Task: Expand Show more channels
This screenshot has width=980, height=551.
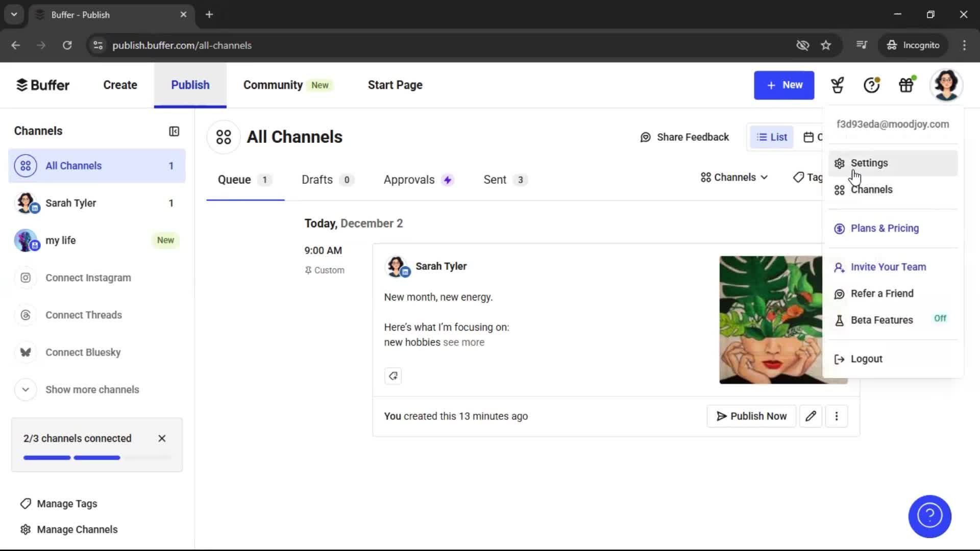Action: pyautogui.click(x=92, y=389)
